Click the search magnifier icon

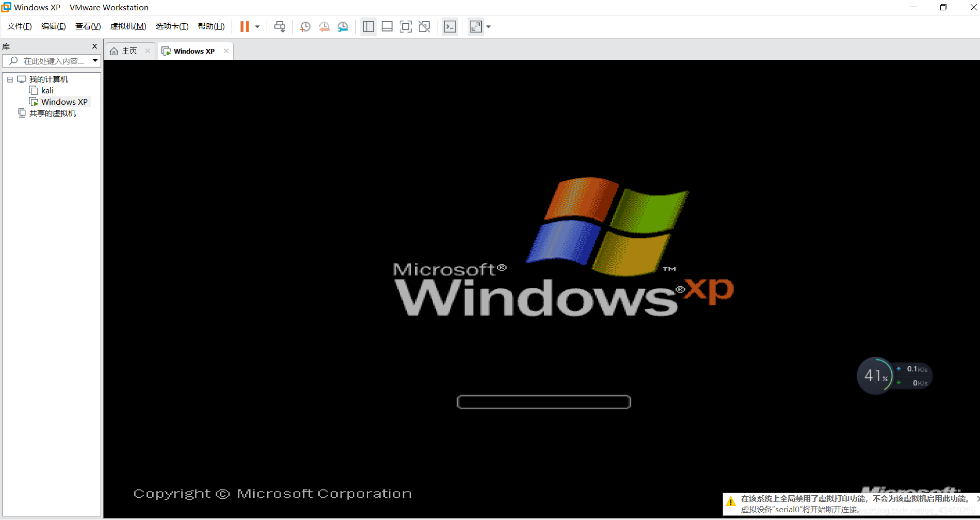(14, 61)
